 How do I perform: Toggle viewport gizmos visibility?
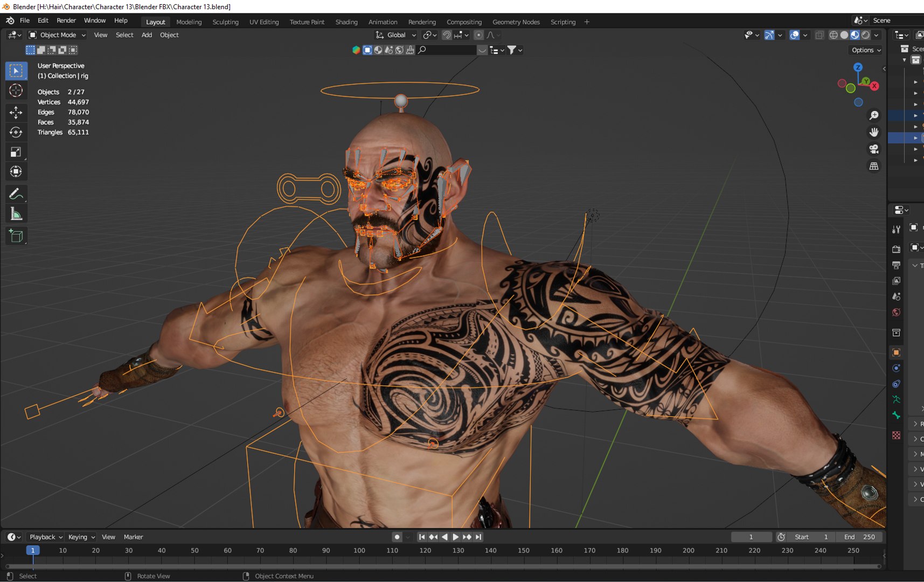[x=769, y=35]
